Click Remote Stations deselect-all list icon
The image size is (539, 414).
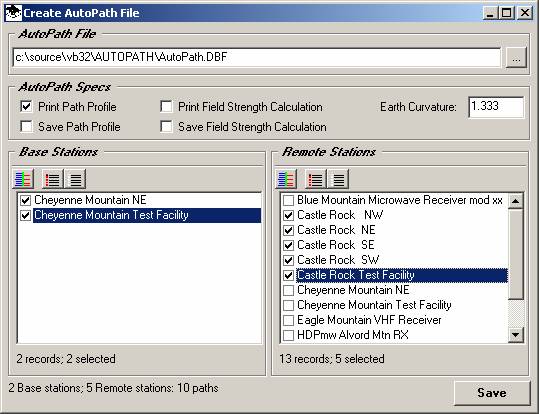[x=339, y=179]
